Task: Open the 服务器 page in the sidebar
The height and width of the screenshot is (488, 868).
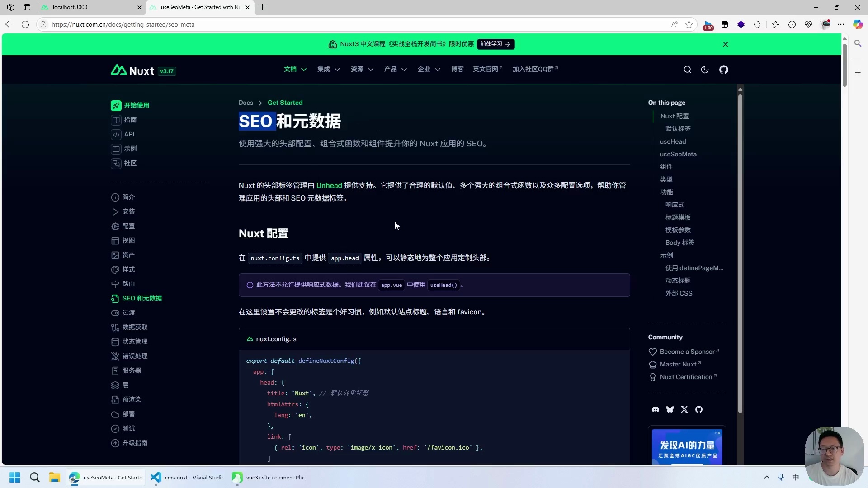Action: point(126,371)
